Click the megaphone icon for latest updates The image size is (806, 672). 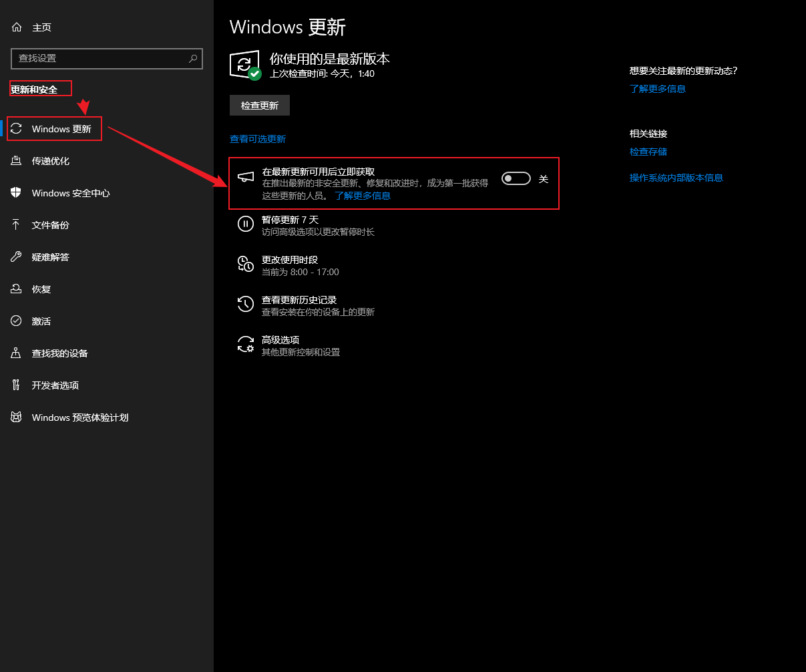pos(246,177)
